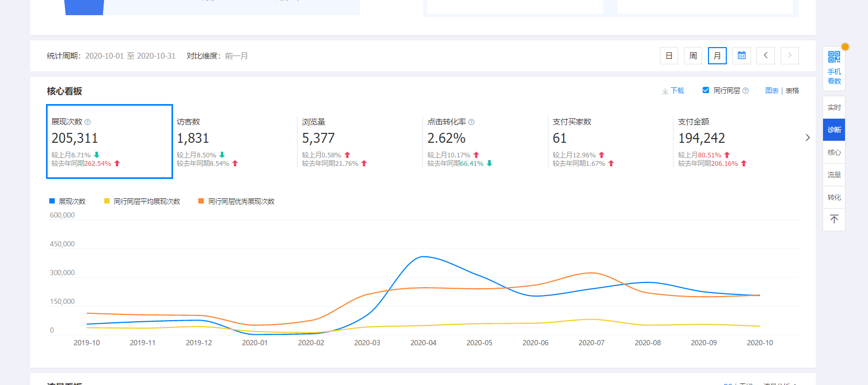Open the calendar date picker icon
This screenshot has width=868, height=385.
[x=741, y=55]
